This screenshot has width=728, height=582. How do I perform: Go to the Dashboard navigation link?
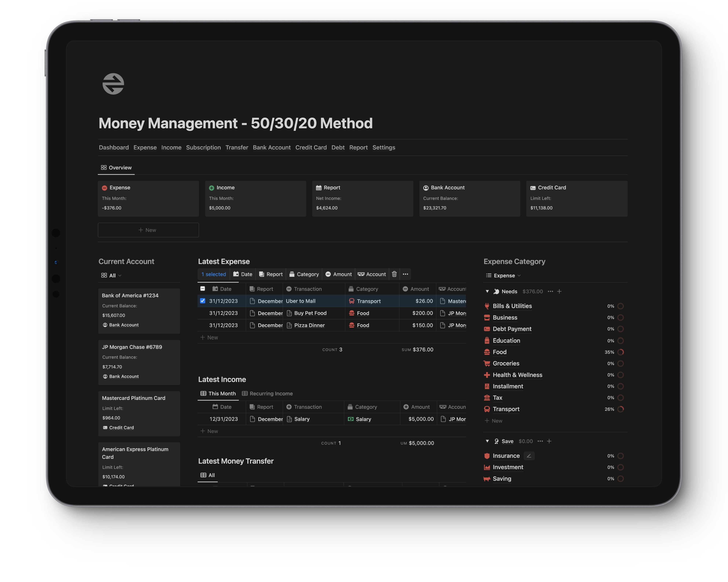pos(114,147)
